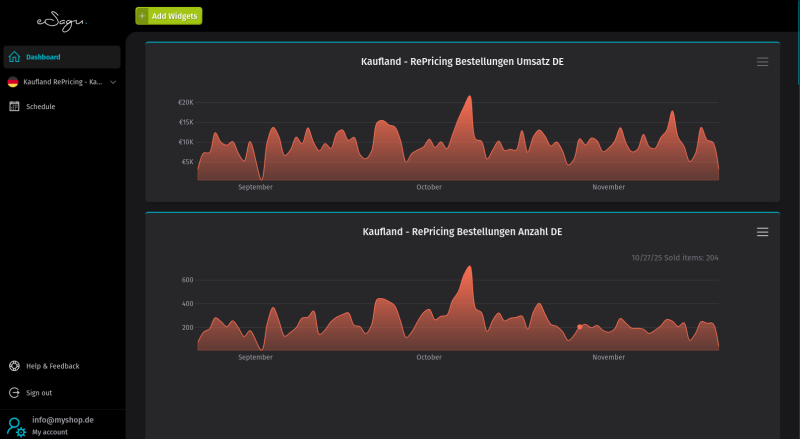800x439 pixels.
Task: Click the Bestellungen Anzahl DE chart title
Action: (462, 231)
